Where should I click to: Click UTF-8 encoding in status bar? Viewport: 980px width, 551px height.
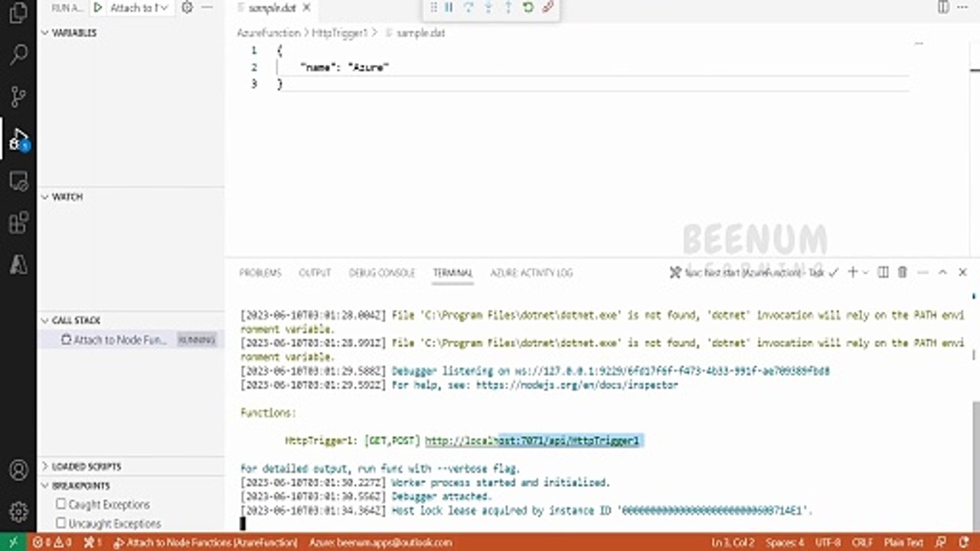pos(828,543)
